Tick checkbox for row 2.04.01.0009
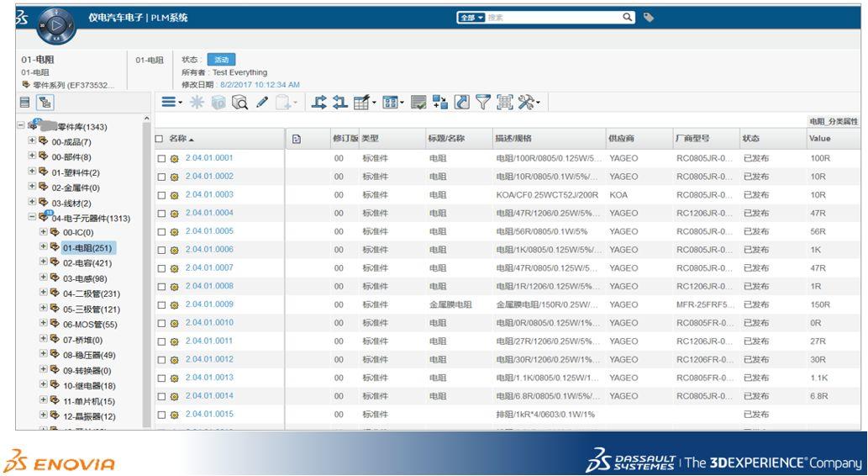This screenshot has height=476, width=868. tap(161, 304)
